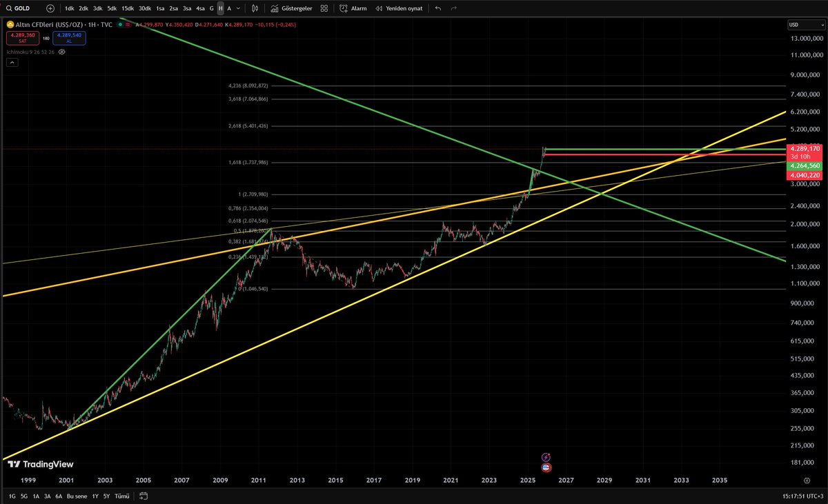Viewport: 828px width, 504px height.
Task: Set date range to 3A
Action: coord(48,496)
